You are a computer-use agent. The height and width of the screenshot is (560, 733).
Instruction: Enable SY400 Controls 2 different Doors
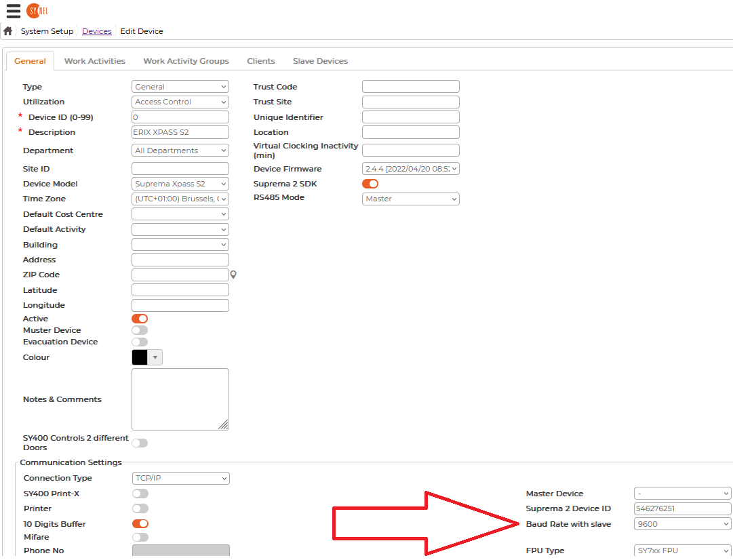coord(140,443)
